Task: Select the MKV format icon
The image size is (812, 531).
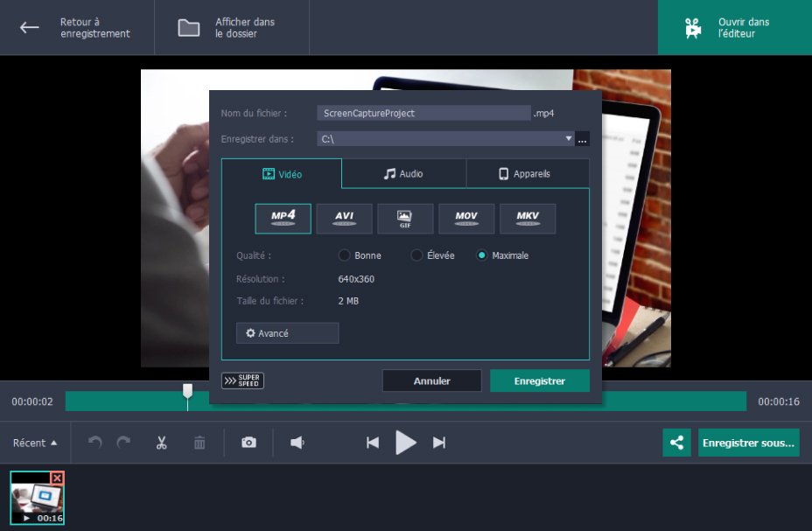Action: click(x=528, y=219)
